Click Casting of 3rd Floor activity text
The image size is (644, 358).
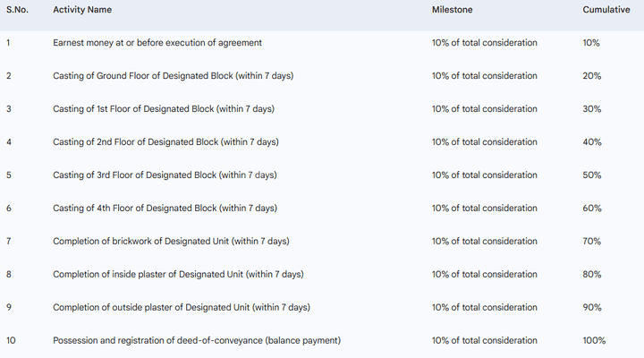[x=165, y=175]
